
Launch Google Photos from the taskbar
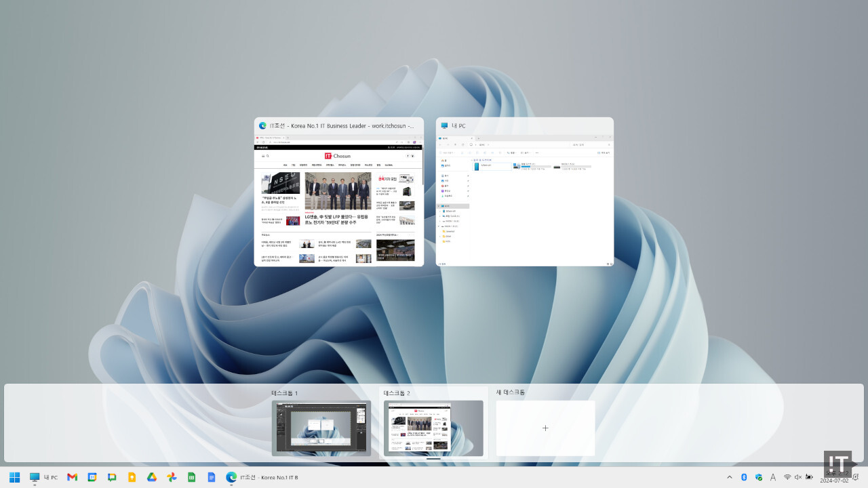pos(172,477)
